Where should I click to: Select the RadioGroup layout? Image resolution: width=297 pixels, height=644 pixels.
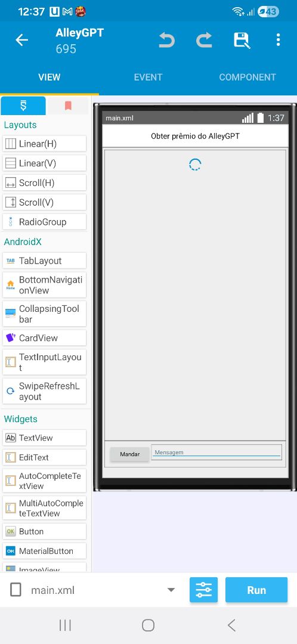44,222
